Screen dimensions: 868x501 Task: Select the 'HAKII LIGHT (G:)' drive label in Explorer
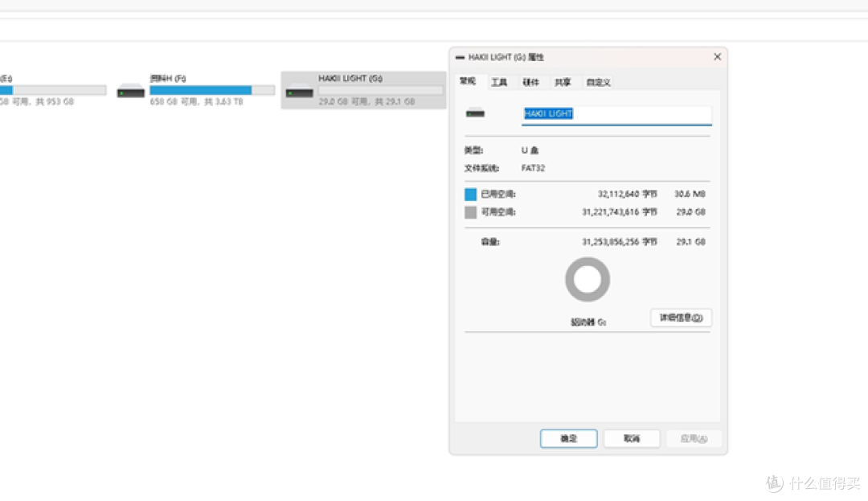pos(350,78)
